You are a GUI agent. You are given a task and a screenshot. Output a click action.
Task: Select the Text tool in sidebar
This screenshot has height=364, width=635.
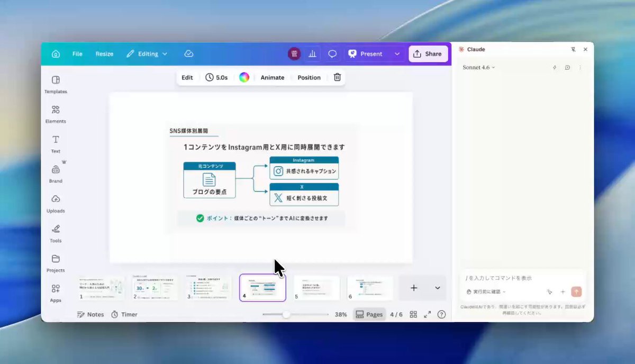[56, 143]
